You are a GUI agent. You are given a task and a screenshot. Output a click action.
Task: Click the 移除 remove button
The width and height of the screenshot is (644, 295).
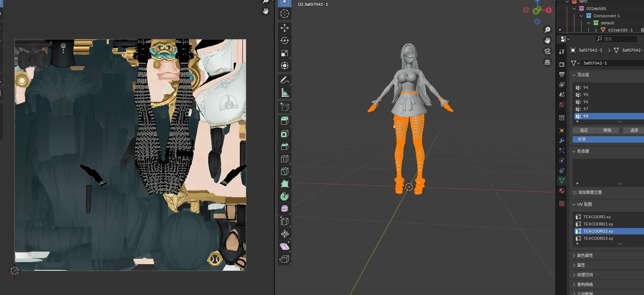click(x=607, y=130)
